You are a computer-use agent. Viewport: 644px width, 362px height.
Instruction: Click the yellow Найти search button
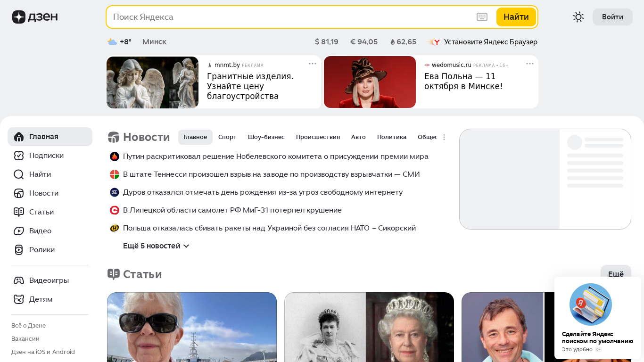pos(516,17)
